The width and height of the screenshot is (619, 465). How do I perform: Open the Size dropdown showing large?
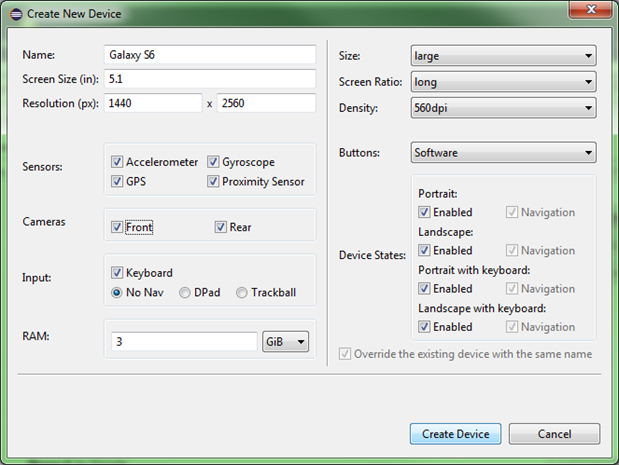click(503, 56)
